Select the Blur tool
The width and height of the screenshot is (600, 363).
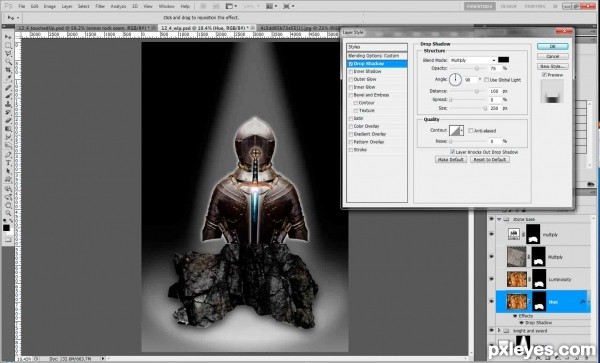[8, 137]
